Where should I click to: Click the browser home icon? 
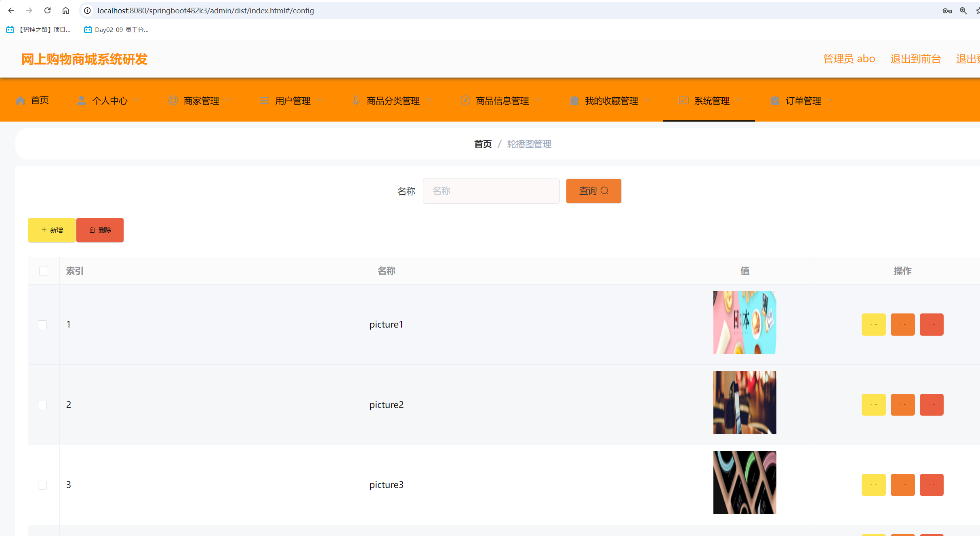pyautogui.click(x=65, y=11)
